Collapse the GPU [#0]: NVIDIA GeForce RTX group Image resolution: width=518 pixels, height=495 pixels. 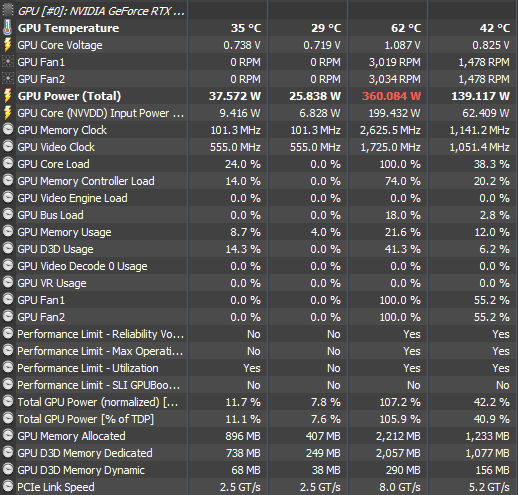(101, 11)
